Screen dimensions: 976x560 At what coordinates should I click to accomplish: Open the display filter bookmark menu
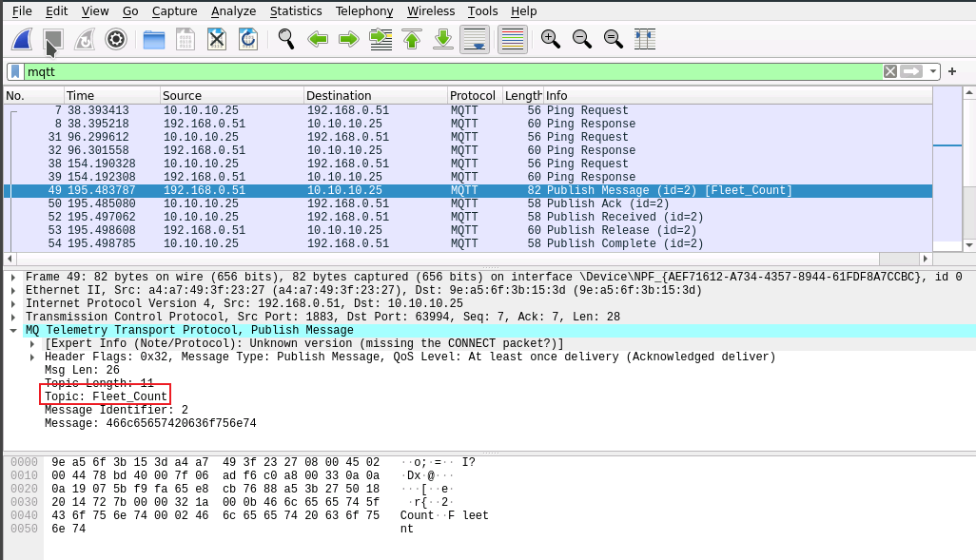click(x=15, y=71)
